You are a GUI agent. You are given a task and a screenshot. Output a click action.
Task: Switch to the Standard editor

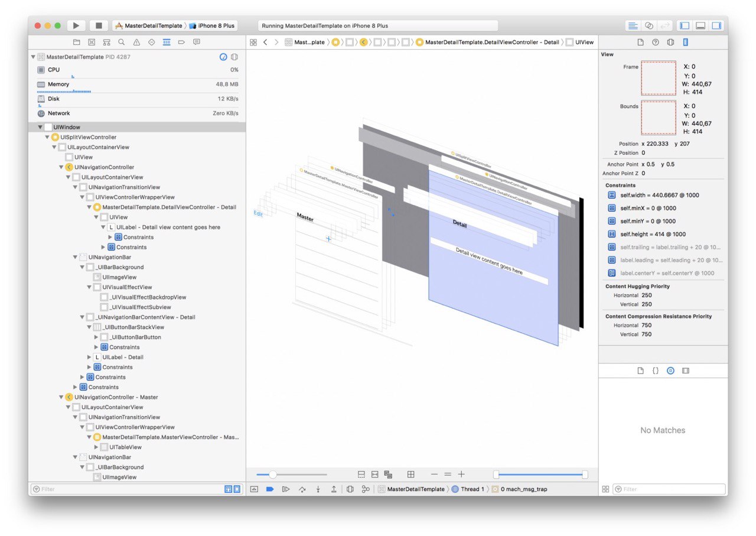coord(633,25)
